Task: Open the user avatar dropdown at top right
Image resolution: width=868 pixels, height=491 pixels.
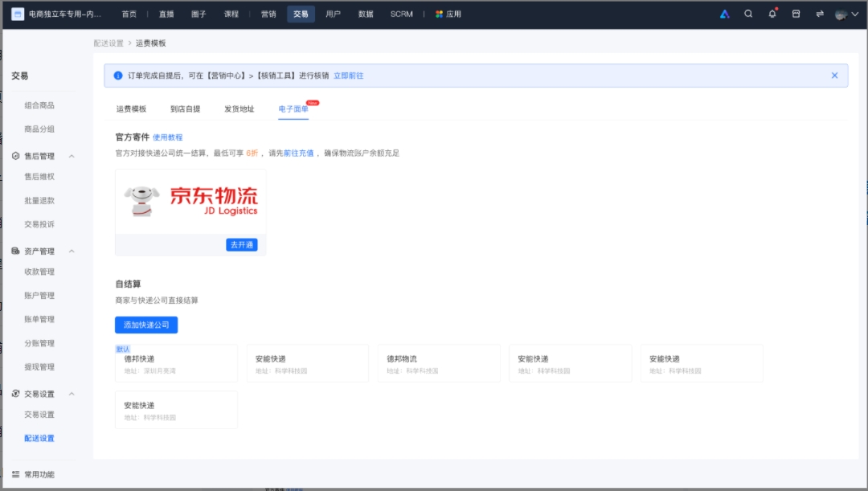Action: coord(842,14)
